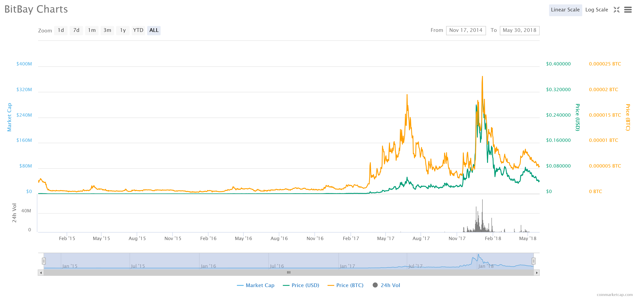The image size is (644, 298).
Task: Click the 24h Vol axis title
Action: (x=14, y=213)
